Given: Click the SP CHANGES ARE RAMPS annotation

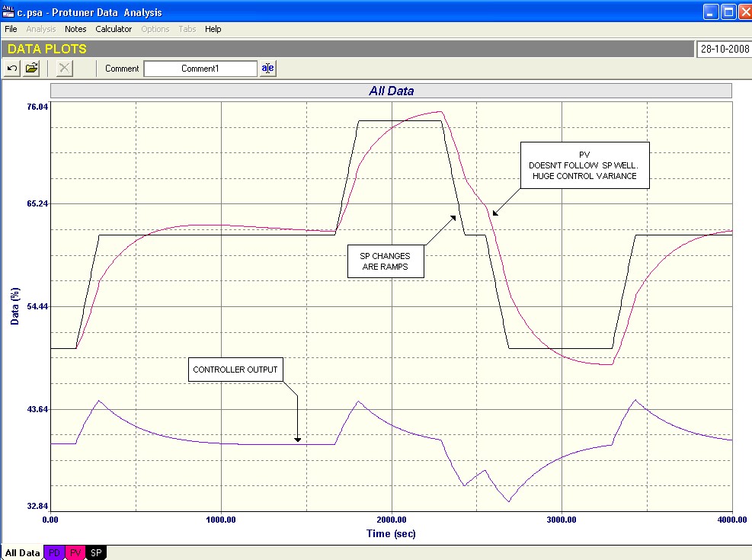Looking at the screenshot, I should (x=385, y=261).
